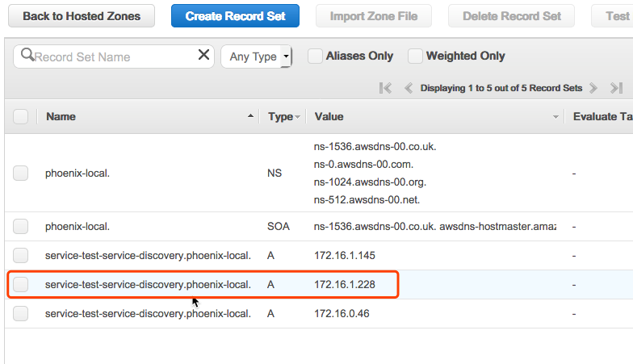This screenshot has width=633, height=364.
Task: Click the search magnifier icon
Action: pyautogui.click(x=27, y=56)
